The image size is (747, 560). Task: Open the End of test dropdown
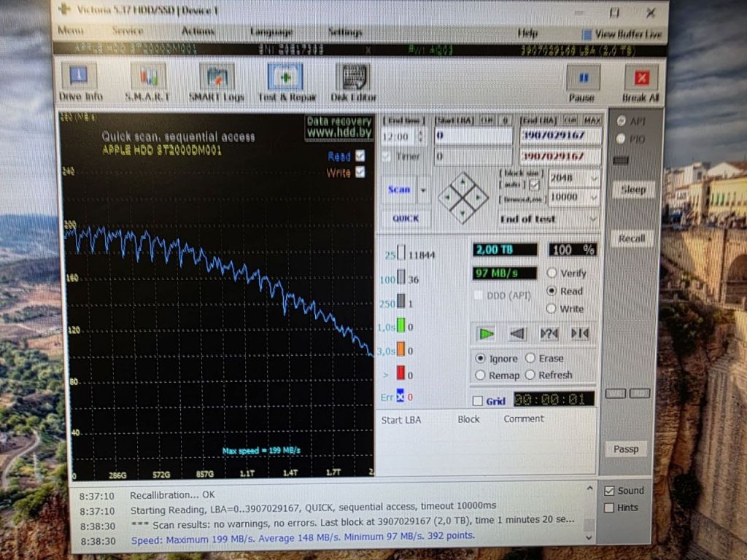(549, 219)
